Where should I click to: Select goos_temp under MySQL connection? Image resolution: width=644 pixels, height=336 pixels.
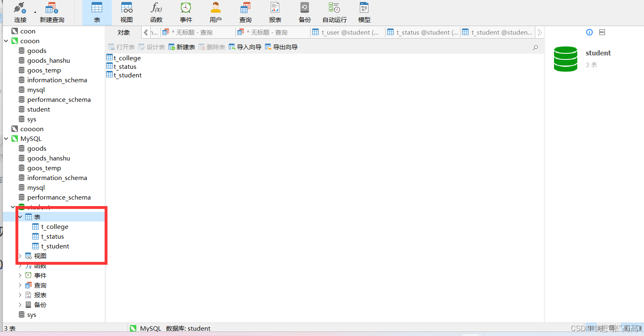coord(44,168)
